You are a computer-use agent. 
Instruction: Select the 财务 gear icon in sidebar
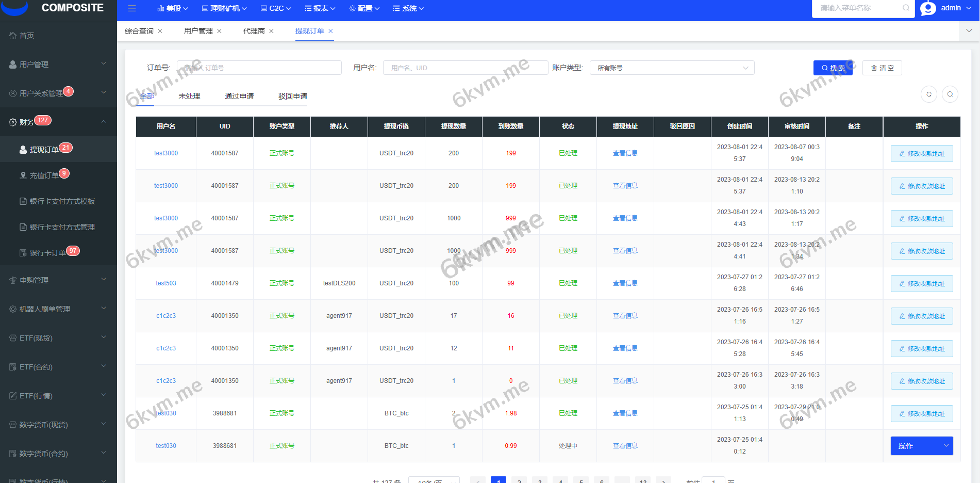pyautogui.click(x=13, y=122)
